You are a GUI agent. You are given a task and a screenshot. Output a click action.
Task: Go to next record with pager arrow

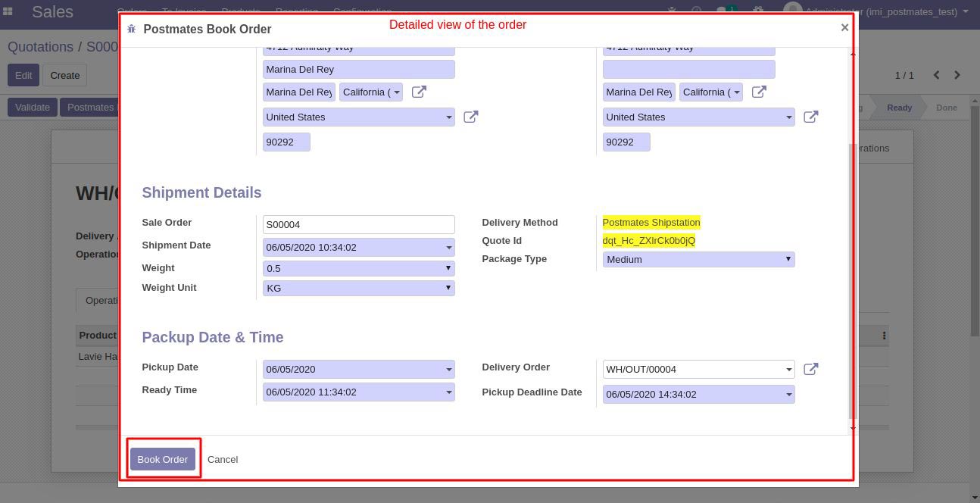click(957, 75)
